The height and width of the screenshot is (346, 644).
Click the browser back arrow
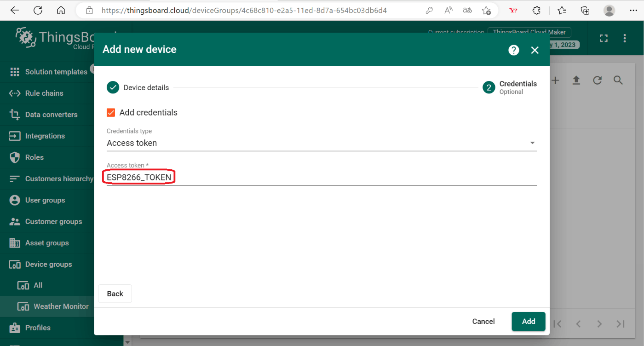click(15, 10)
